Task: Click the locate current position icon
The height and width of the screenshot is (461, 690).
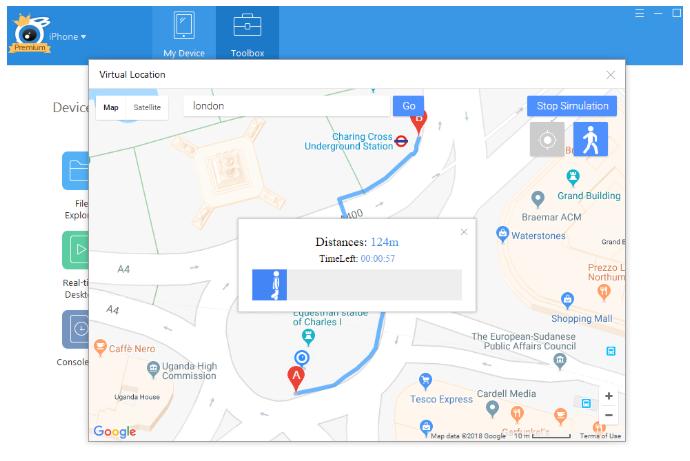Action: [547, 139]
